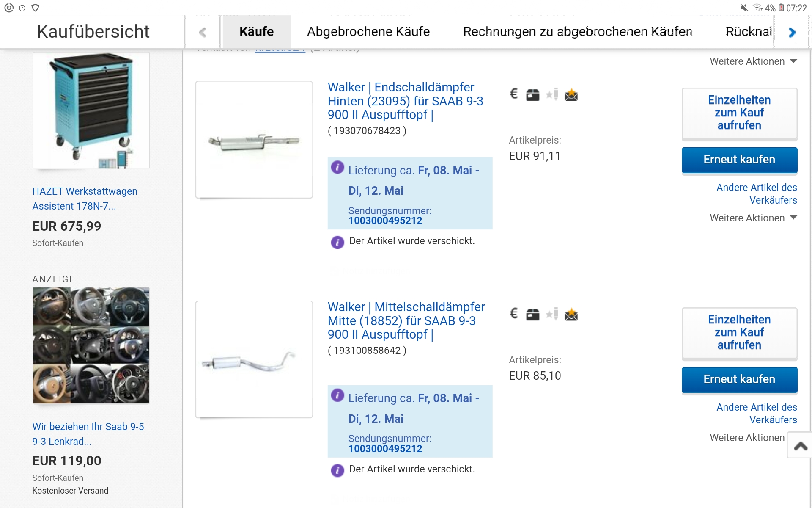
Task: Click the envelope star icon for Mittelschalldämpfer
Action: point(571,314)
